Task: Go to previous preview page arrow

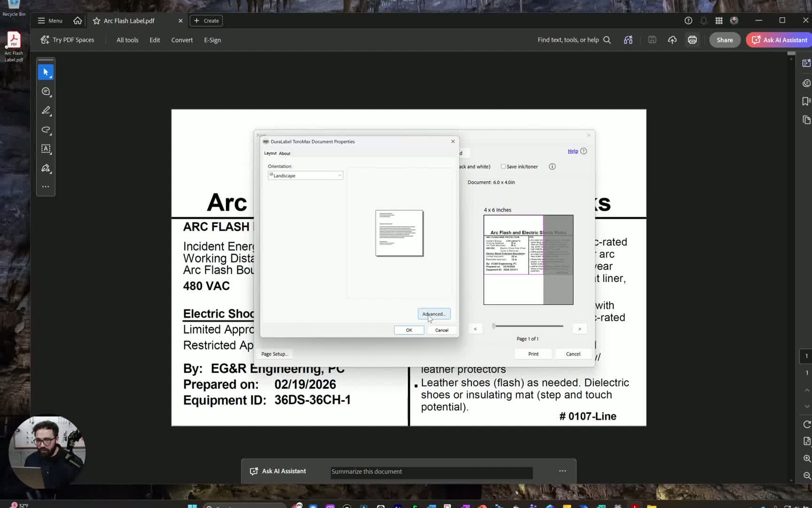Action: click(475, 329)
